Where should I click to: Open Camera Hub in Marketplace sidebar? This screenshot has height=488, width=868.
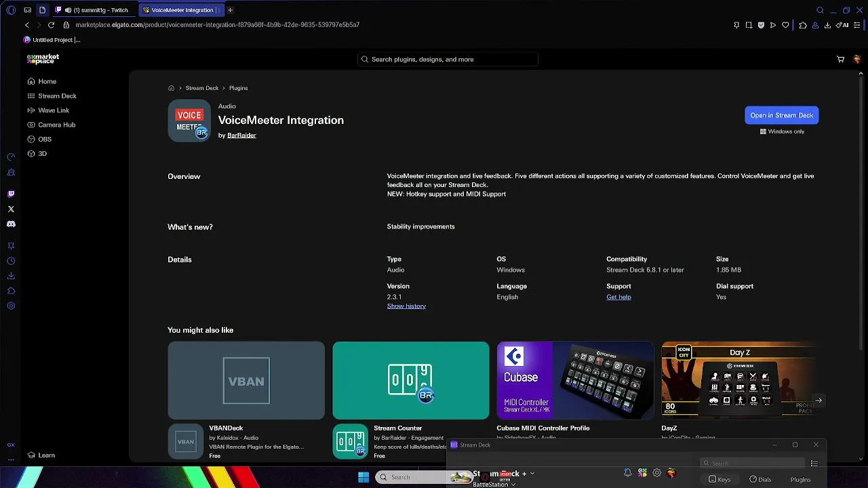52,125
